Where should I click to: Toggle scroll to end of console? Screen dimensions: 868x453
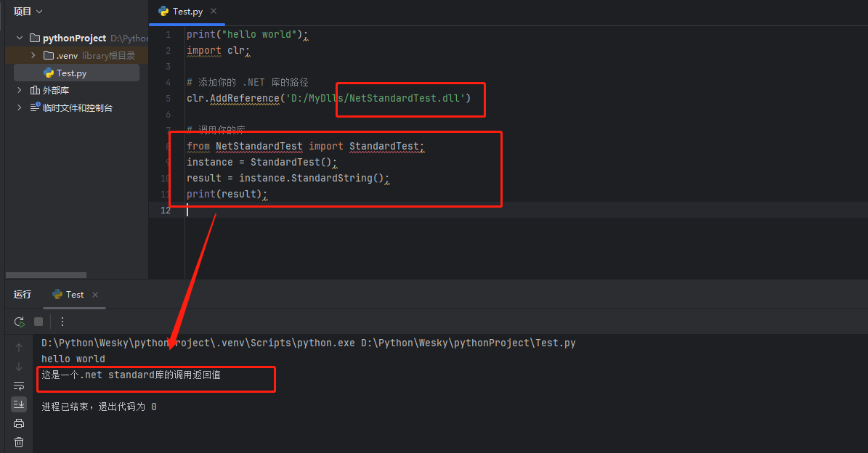[19, 404]
